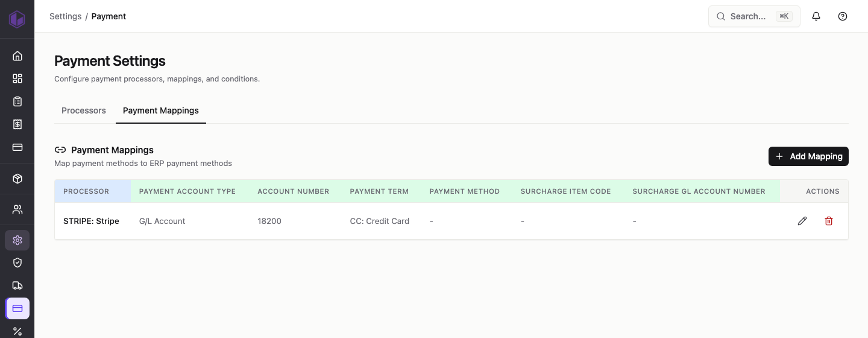Click the Payment Term column header

point(379,191)
